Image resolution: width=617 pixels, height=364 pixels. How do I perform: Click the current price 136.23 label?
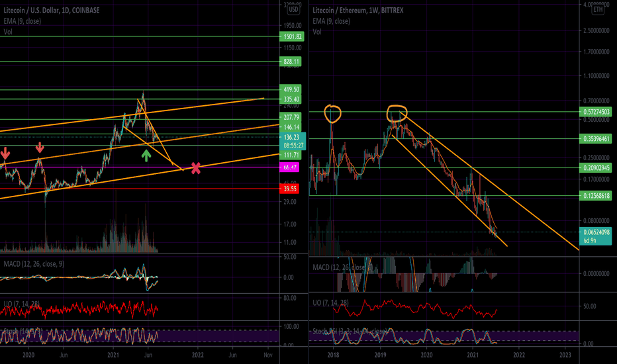point(293,138)
